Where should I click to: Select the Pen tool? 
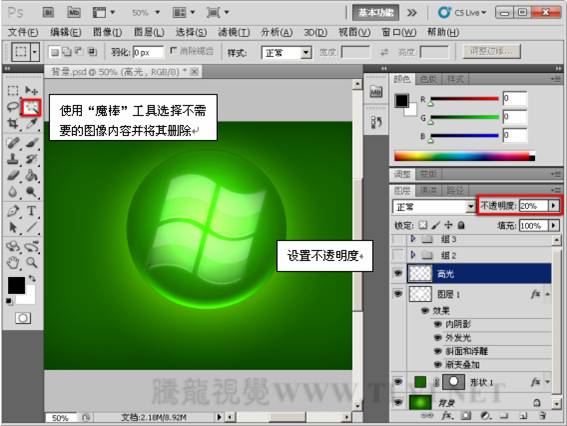(13, 211)
